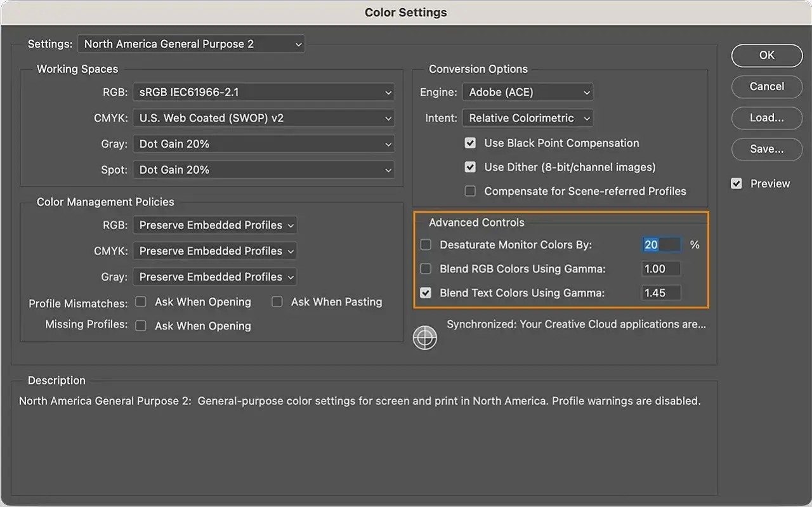Check Ask When Opening for missing profiles

pos(141,326)
